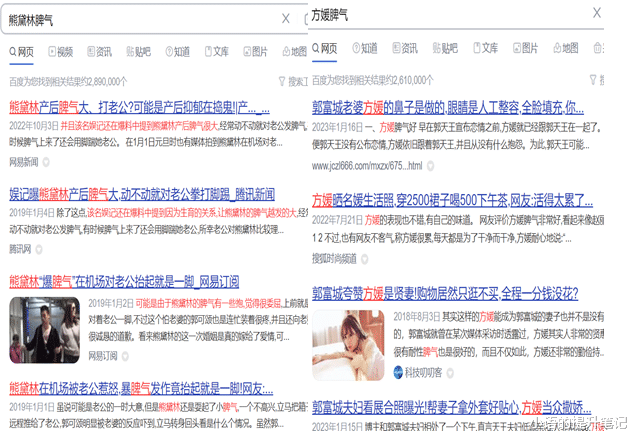Open result 郭富城夸赞方媛是贤妻
635x439 pixels.
(445, 293)
